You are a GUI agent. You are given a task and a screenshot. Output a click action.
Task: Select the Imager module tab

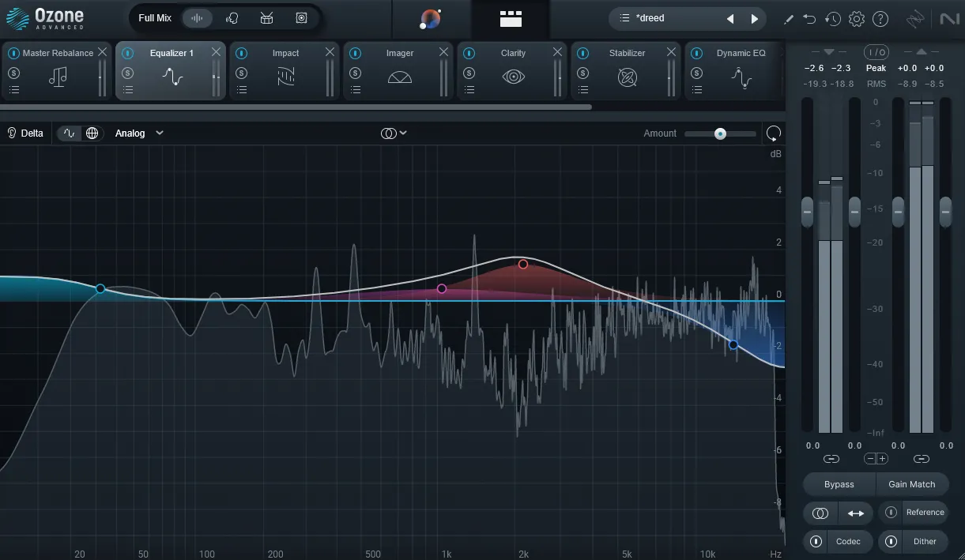click(399, 70)
